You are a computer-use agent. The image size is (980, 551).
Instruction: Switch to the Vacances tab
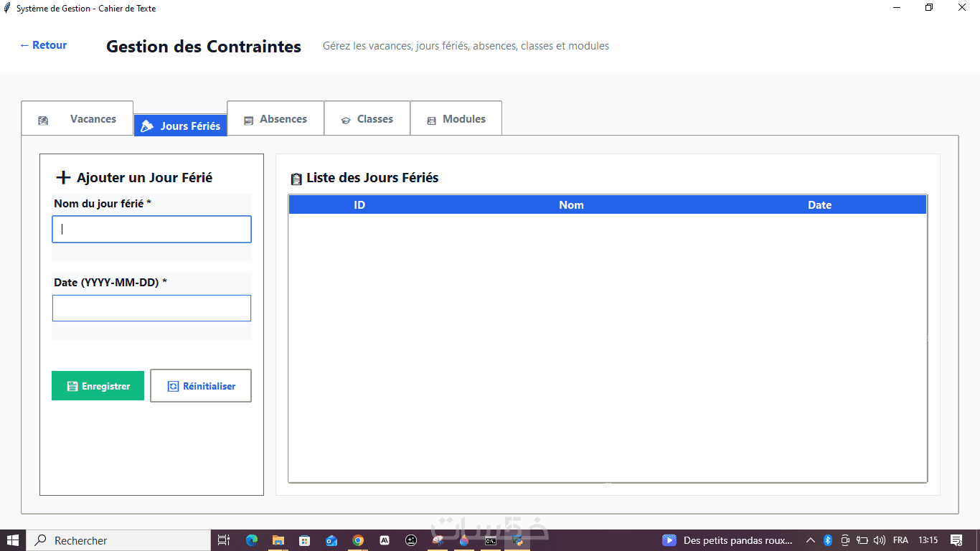click(77, 118)
